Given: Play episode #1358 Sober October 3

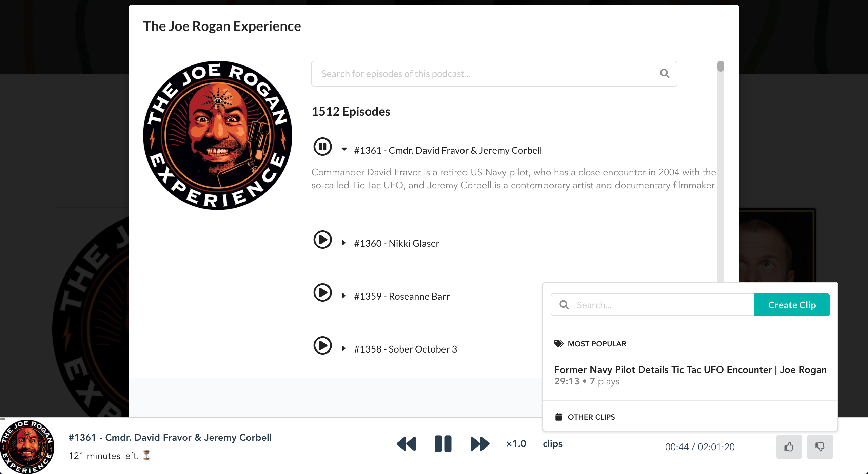Looking at the screenshot, I should pyautogui.click(x=322, y=346).
